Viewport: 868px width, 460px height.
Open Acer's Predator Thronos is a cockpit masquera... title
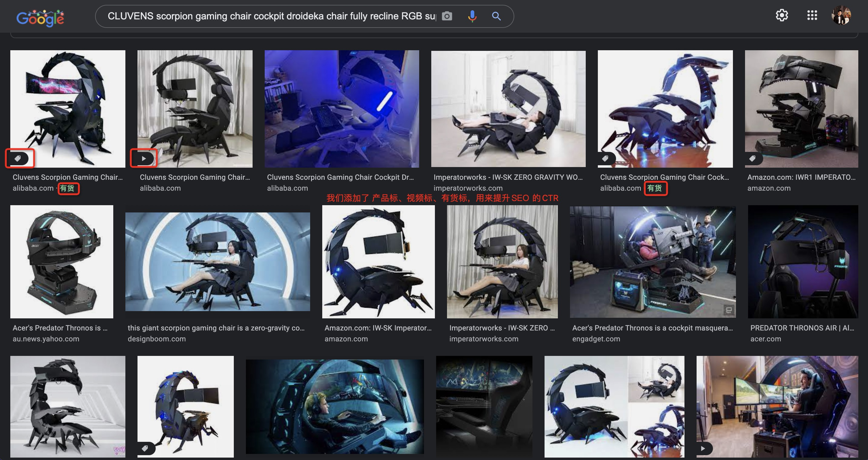[x=652, y=328]
